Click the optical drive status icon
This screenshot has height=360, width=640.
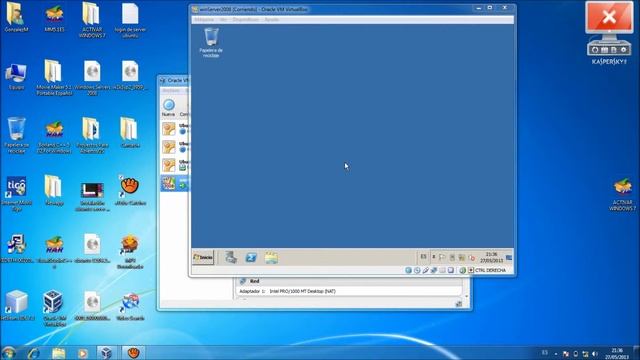point(417,270)
